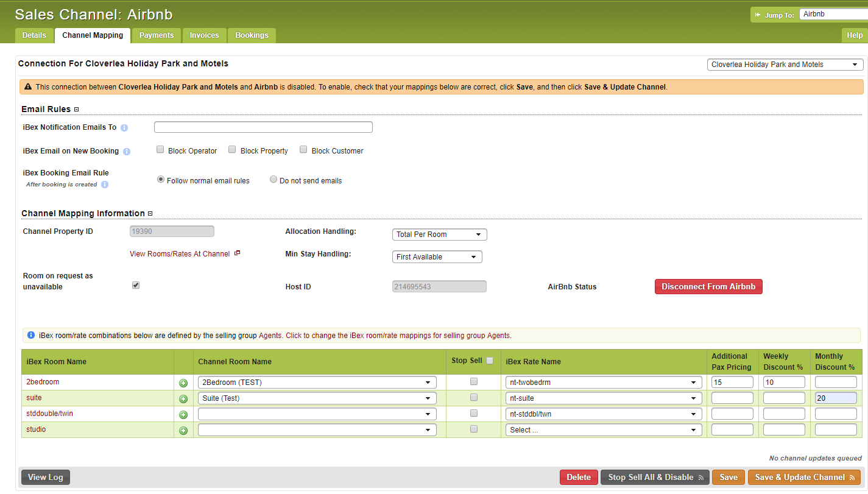Open nt-suite rate name dropdown

604,398
